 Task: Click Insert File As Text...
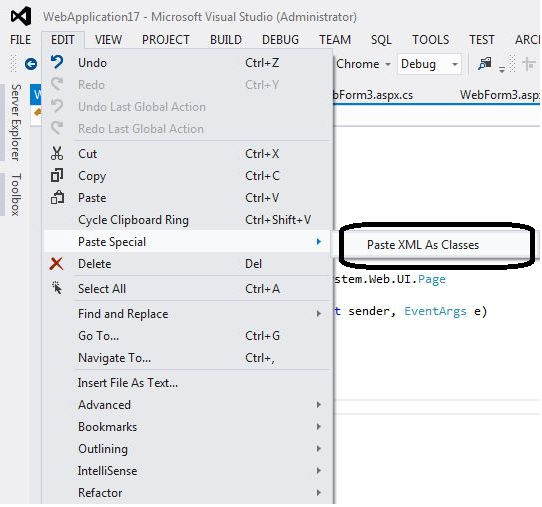[187, 383]
